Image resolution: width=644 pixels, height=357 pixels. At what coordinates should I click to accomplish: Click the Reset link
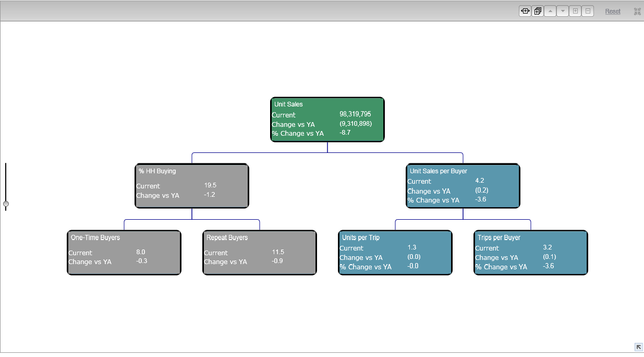click(x=613, y=11)
